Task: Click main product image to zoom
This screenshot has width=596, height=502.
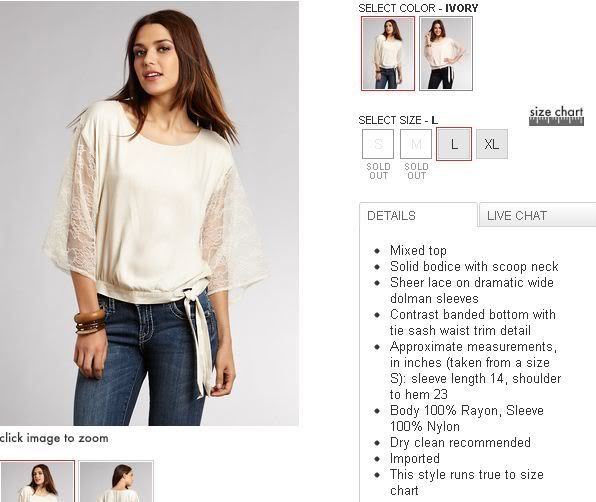Action: [149, 213]
